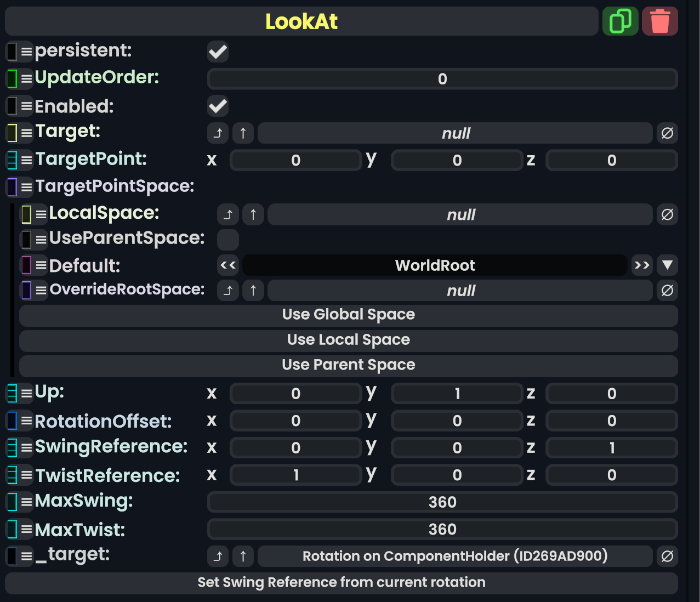Viewport: 700px width, 602px height.
Task: Select next Default value with >> button
Action: pyautogui.click(x=641, y=265)
